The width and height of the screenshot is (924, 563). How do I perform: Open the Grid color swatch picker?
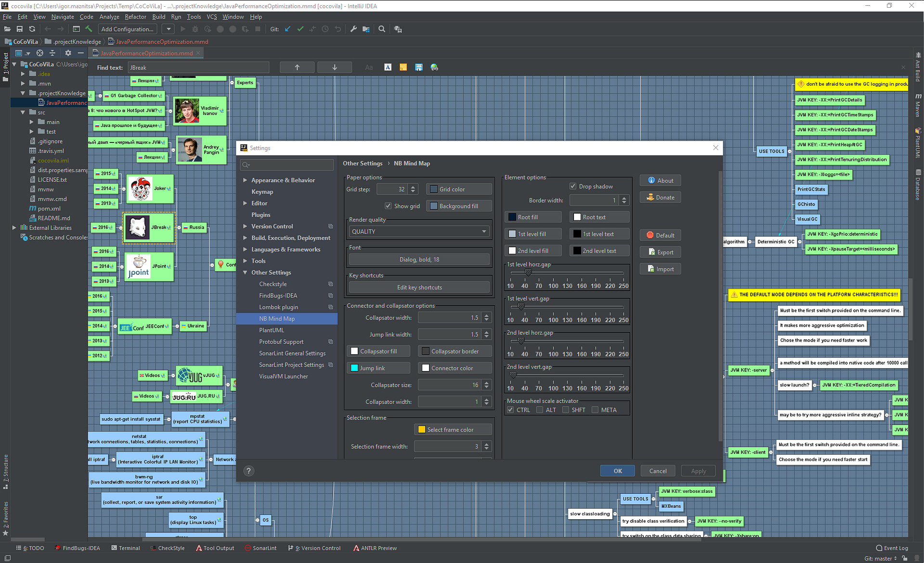(x=459, y=189)
